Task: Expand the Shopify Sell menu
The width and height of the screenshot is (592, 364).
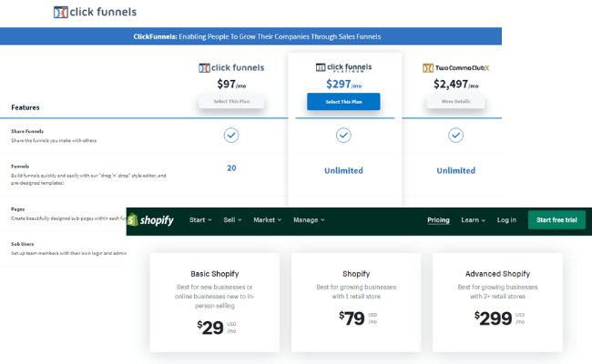Action: pyautogui.click(x=232, y=220)
